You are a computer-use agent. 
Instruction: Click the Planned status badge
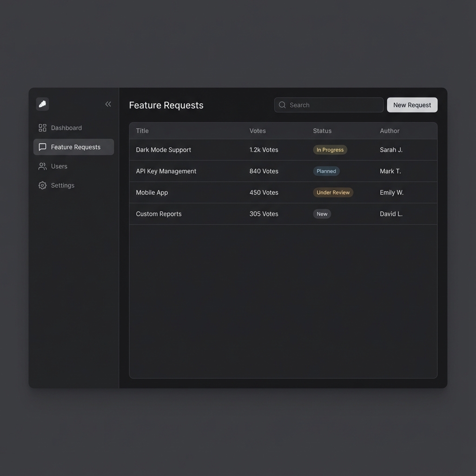326,171
